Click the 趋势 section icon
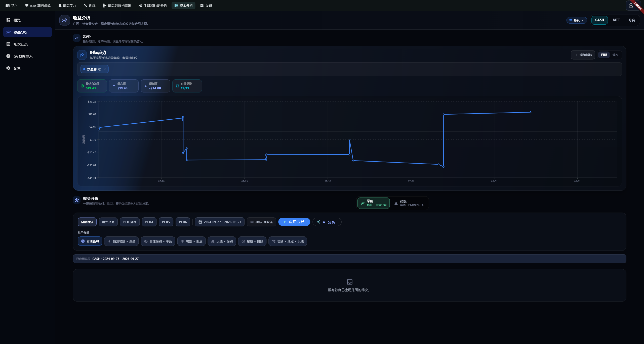The height and width of the screenshot is (344, 644). coord(77,38)
